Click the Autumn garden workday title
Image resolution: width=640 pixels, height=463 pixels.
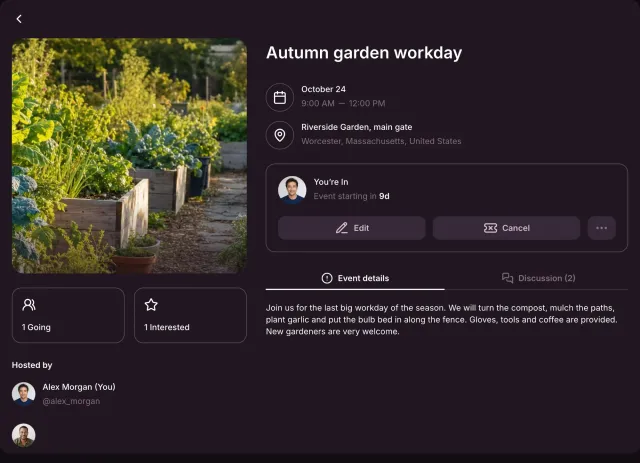[x=364, y=53]
